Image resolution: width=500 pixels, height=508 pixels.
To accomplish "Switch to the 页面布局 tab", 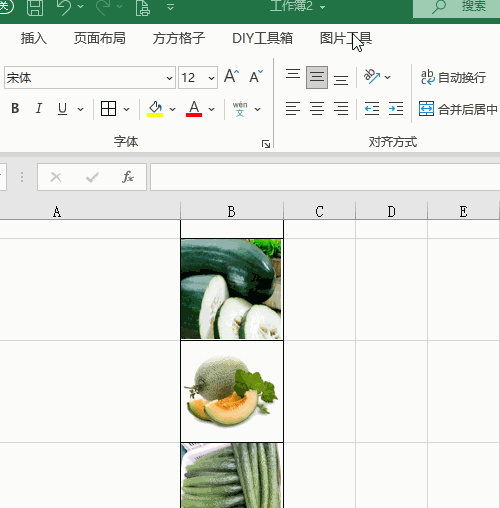I will point(99,38).
